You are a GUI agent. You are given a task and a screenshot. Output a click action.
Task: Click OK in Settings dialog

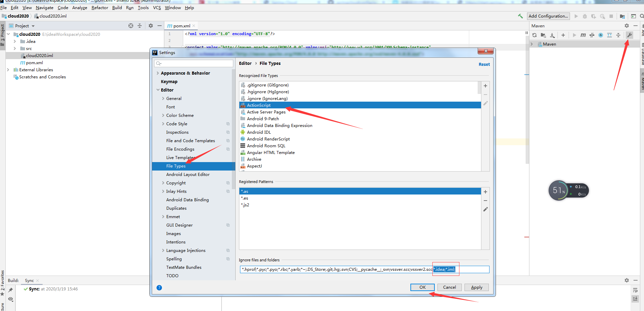[423, 287]
